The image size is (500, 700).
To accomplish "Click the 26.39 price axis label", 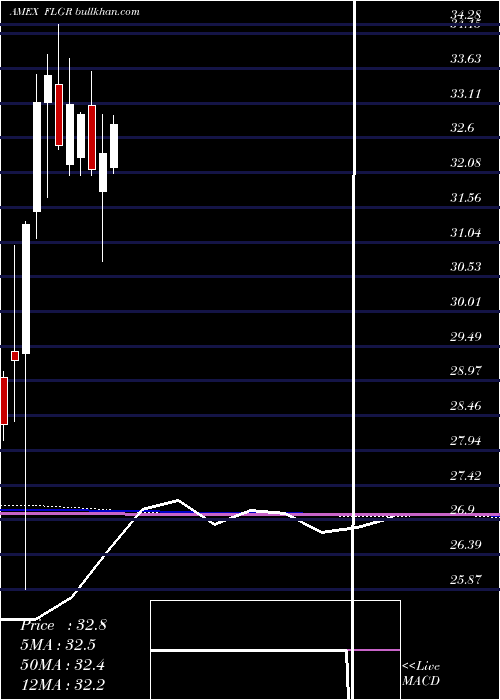I will click(x=466, y=545).
